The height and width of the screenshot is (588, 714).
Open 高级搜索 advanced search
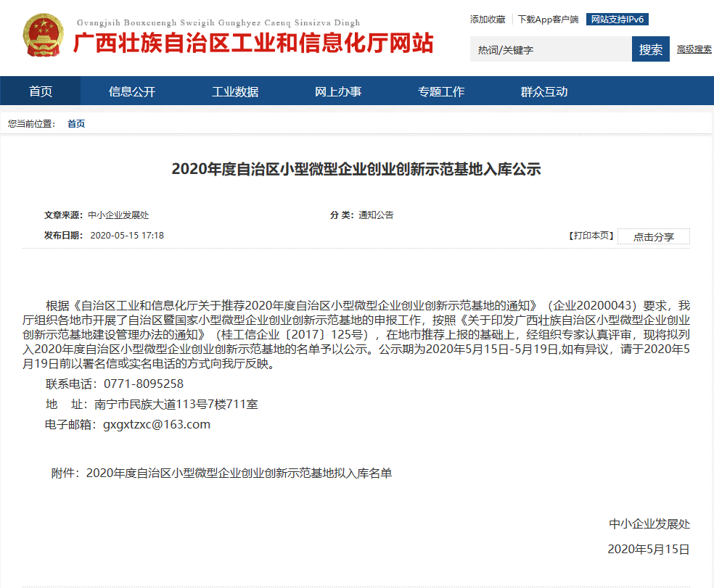point(694,49)
